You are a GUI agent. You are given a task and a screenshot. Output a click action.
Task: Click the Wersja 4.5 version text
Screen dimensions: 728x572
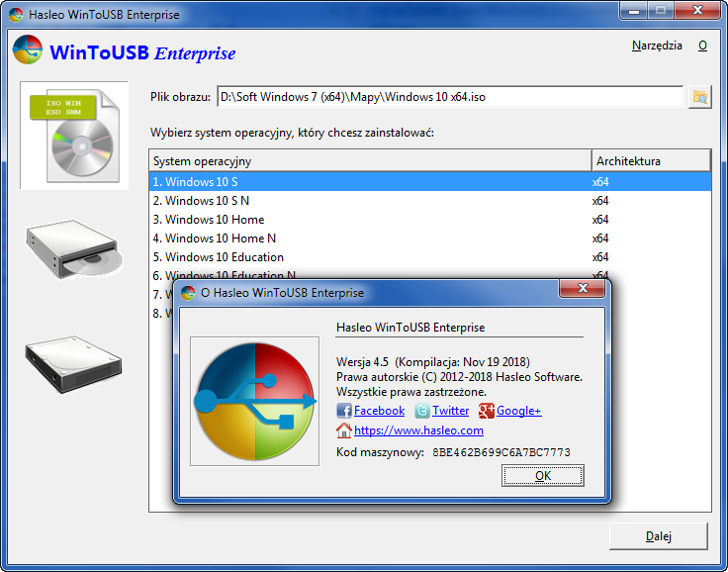(x=362, y=362)
